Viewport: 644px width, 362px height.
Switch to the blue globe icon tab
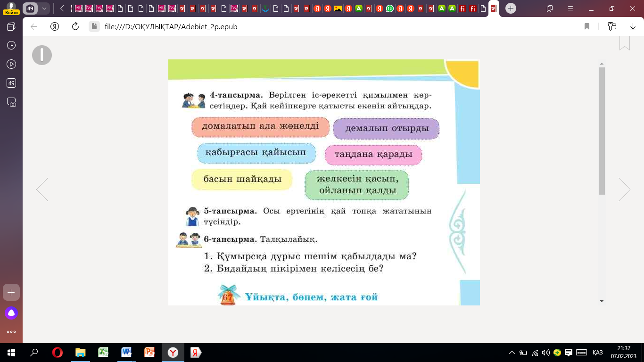pos(265,8)
